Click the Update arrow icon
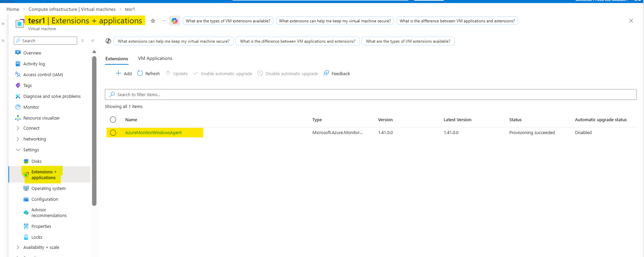The image size is (644, 257). [168, 73]
